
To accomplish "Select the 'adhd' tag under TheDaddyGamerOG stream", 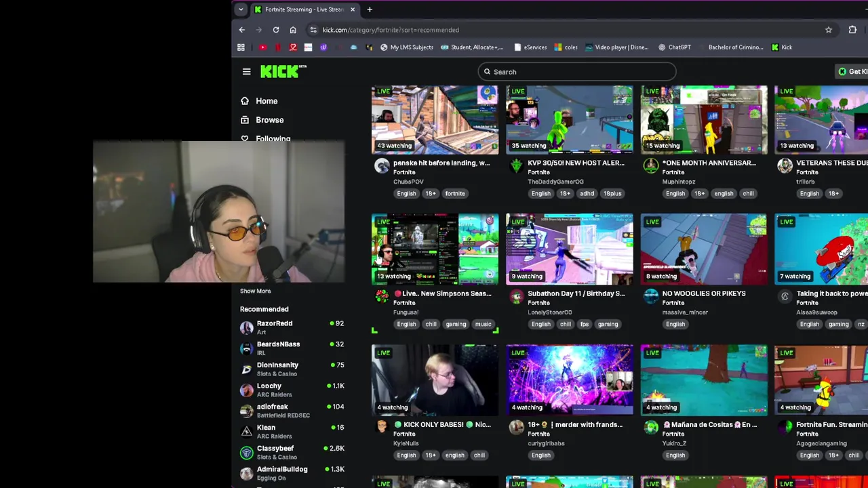I will [587, 194].
